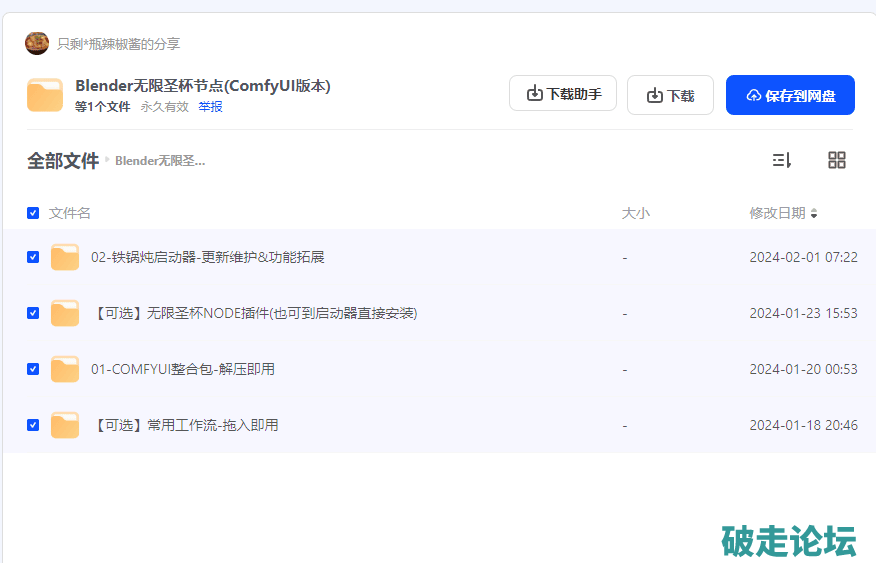Click 保存到网盘 blue button
Image resolution: width=876 pixels, height=563 pixels.
790,95
